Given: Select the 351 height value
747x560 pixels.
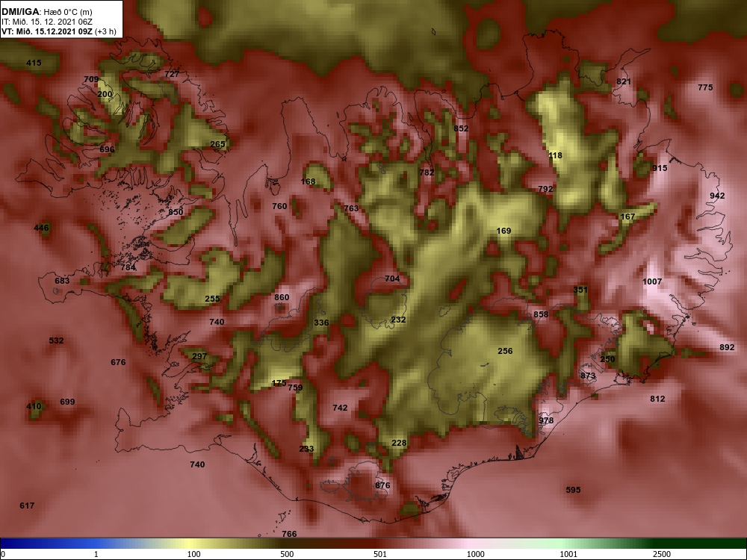Looking at the screenshot, I should [580, 290].
